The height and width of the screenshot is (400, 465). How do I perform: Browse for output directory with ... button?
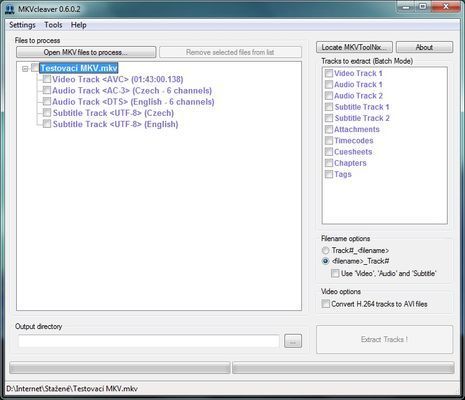(293, 341)
